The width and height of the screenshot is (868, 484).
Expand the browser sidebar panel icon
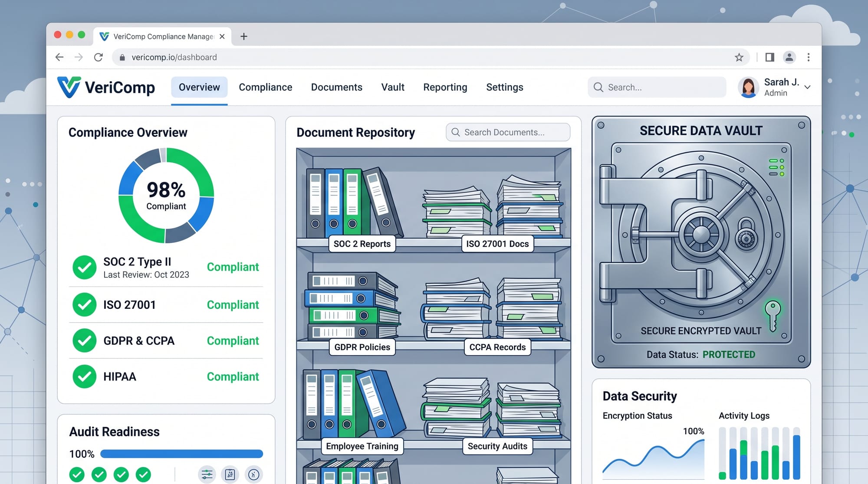(769, 57)
